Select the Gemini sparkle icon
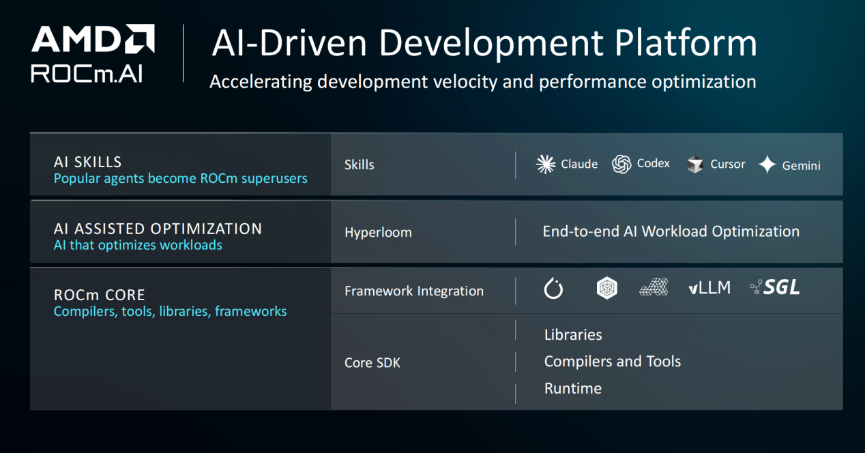This screenshot has width=865, height=453. 767,164
